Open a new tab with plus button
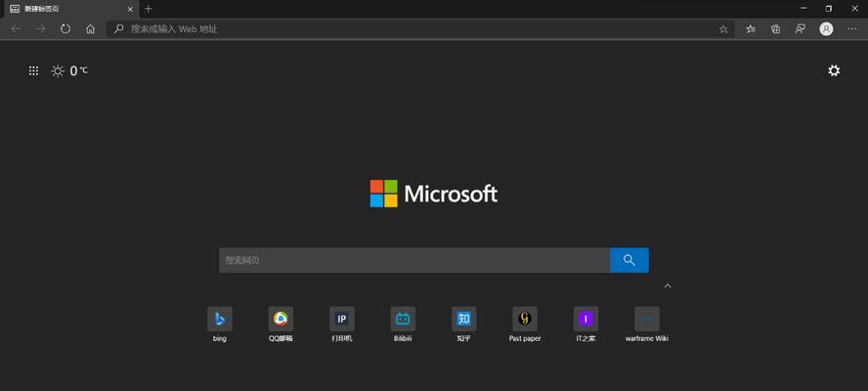Viewport: 868px width, 391px height. (x=148, y=9)
